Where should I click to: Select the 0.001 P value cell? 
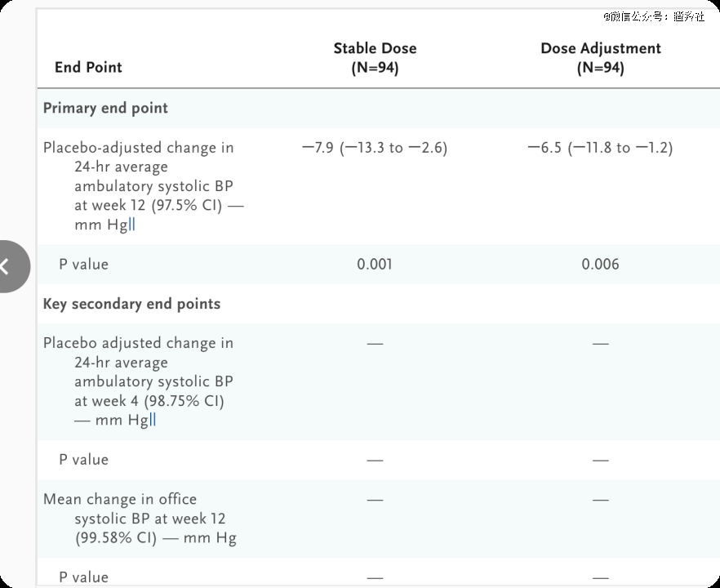pyautogui.click(x=375, y=264)
